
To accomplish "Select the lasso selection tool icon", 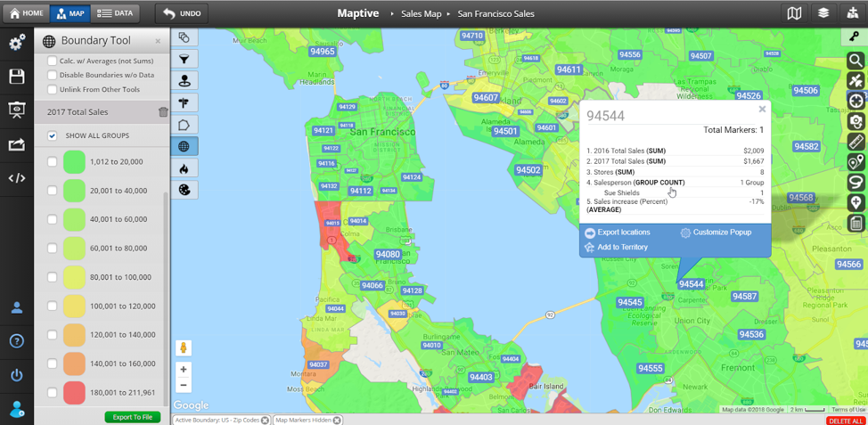I will 856,182.
